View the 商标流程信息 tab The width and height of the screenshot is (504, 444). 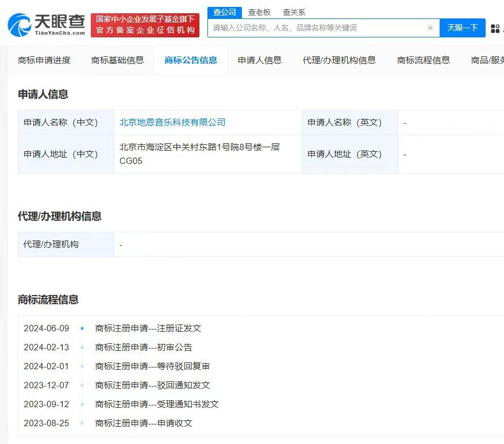pyautogui.click(x=423, y=59)
